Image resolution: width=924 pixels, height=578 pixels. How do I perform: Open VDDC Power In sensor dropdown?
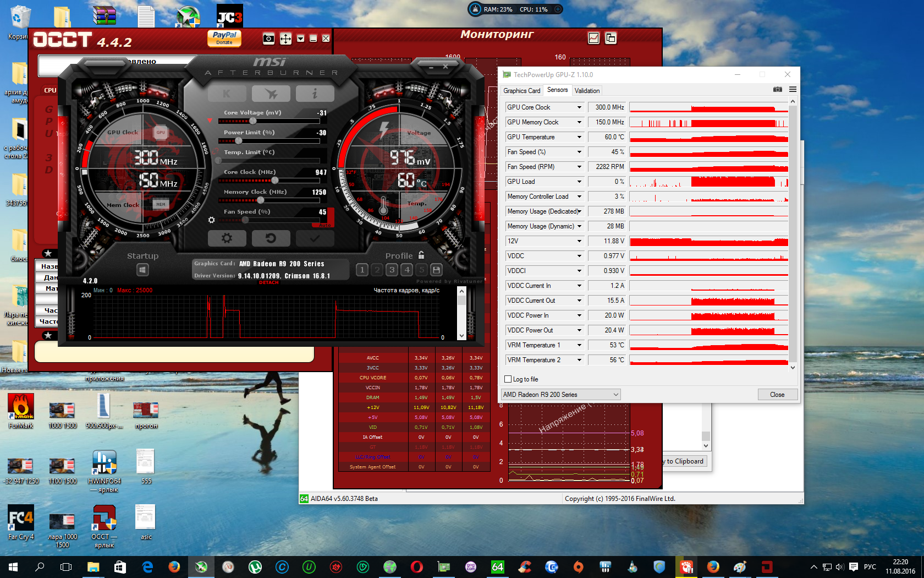[579, 315]
